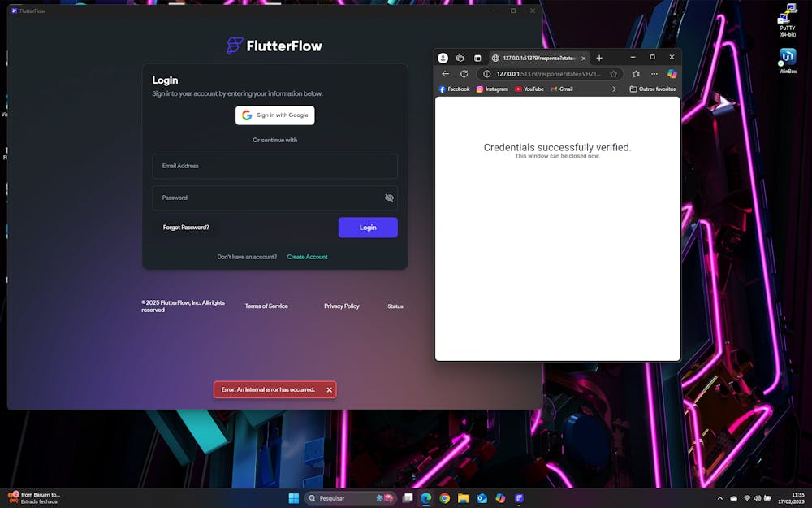Screen dimensions: 812x508
Task: Open Copilot from the taskbar
Action: (x=500, y=498)
